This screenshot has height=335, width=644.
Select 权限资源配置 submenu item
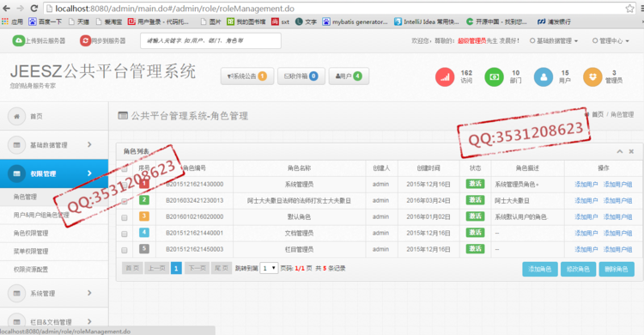click(31, 269)
